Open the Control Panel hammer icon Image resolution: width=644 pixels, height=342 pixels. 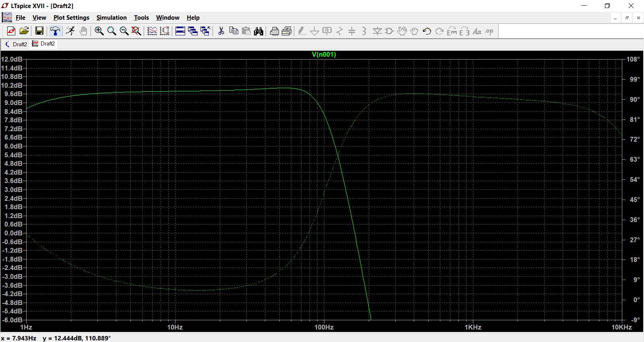coord(55,31)
